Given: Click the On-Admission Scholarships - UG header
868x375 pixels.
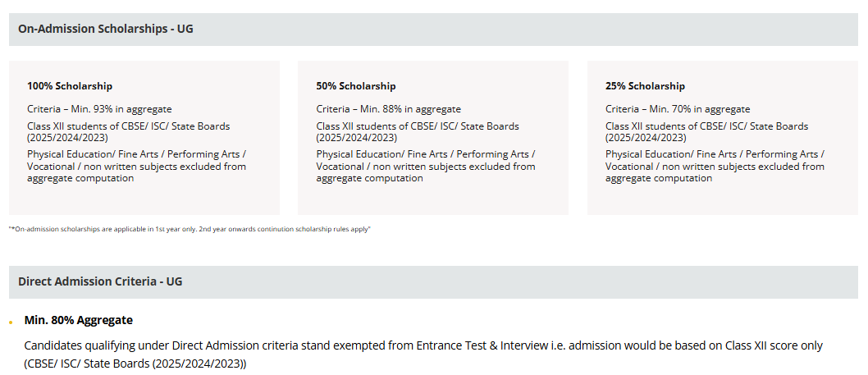Looking at the screenshot, I should 433,30.
